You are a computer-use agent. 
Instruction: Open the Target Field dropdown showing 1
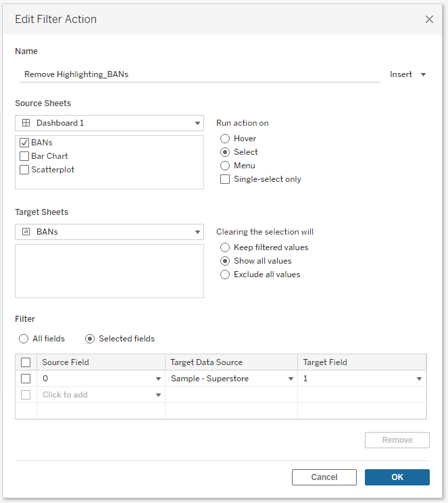(362, 379)
